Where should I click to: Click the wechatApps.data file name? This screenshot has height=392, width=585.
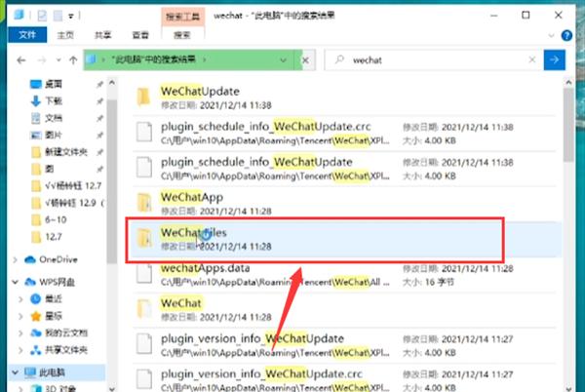click(205, 268)
